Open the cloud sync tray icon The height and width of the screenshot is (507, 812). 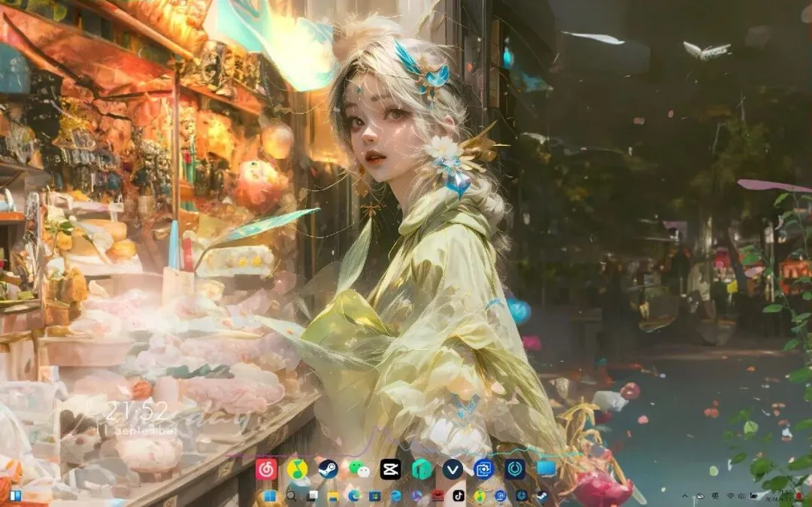(700, 496)
